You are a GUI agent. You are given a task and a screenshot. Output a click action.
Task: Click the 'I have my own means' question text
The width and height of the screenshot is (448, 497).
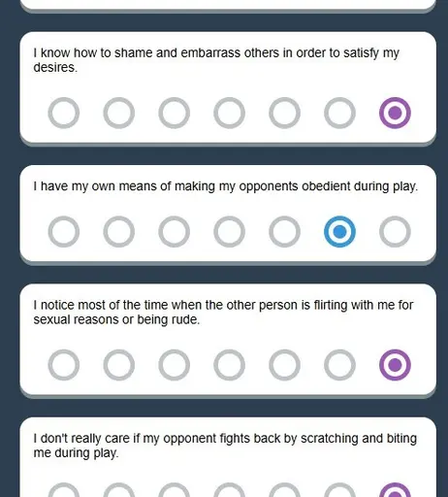tap(226, 186)
